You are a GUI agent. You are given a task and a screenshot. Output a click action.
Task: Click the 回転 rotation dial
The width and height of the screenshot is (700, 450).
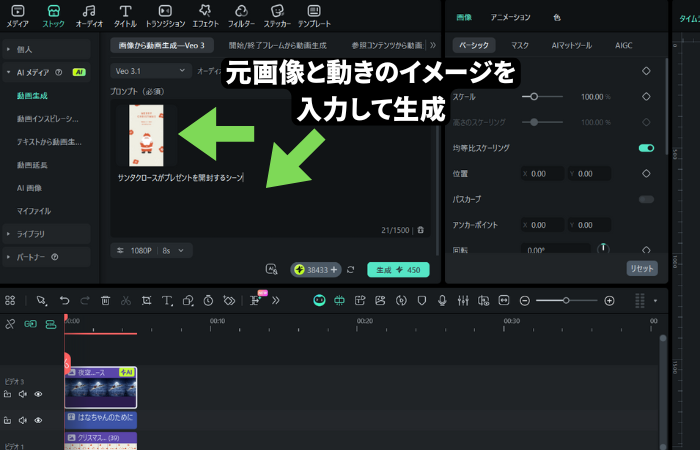(x=603, y=248)
